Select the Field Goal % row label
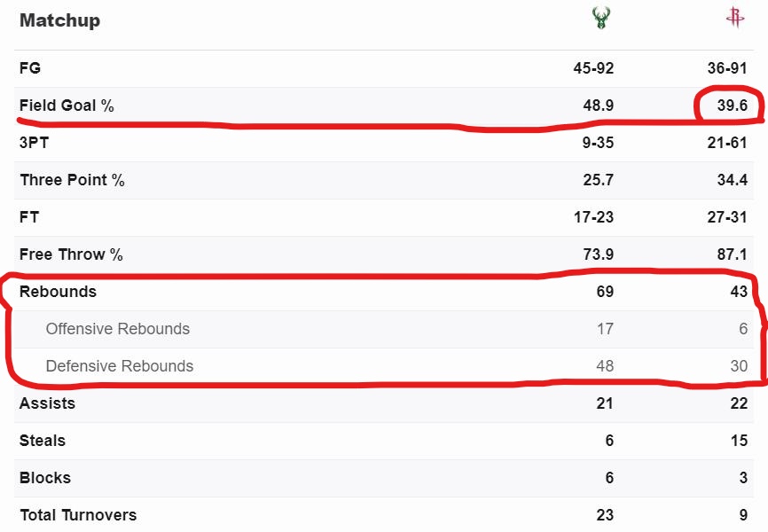This screenshot has width=768, height=532. 67,106
